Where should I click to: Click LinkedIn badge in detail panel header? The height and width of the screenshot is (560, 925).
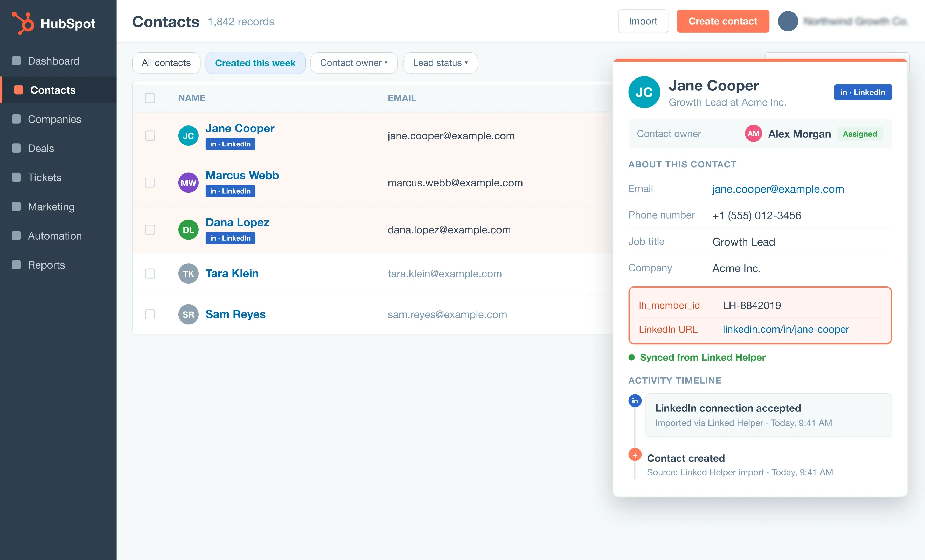pos(863,92)
